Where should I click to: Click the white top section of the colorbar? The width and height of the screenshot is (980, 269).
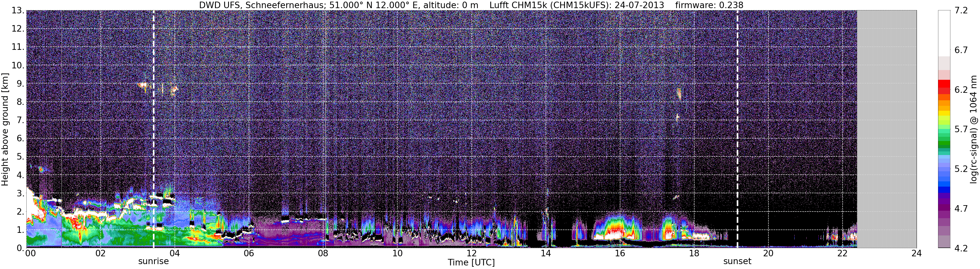click(x=944, y=33)
